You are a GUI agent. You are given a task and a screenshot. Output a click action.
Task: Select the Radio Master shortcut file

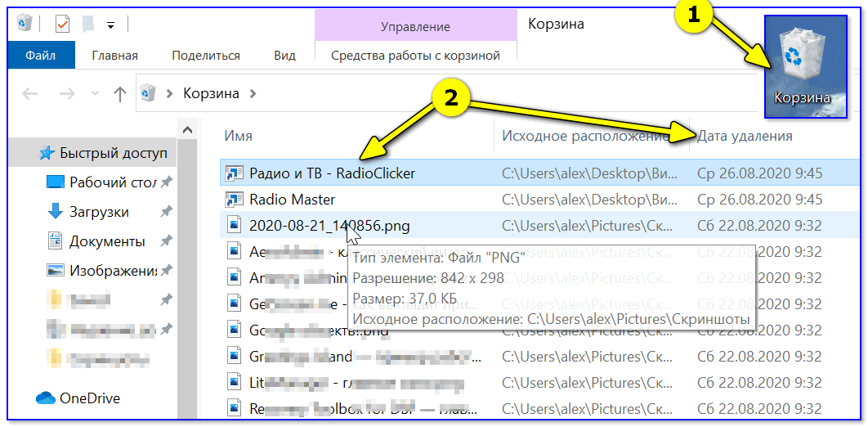[x=292, y=199]
